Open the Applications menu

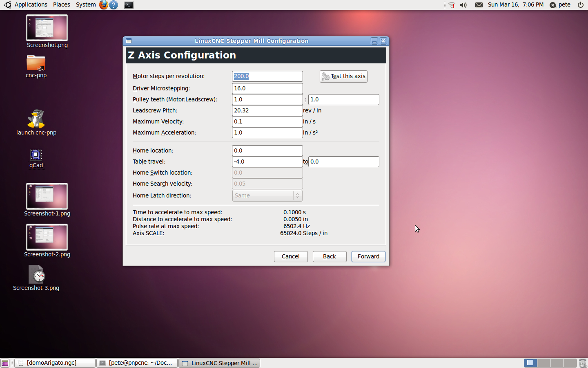coord(26,5)
